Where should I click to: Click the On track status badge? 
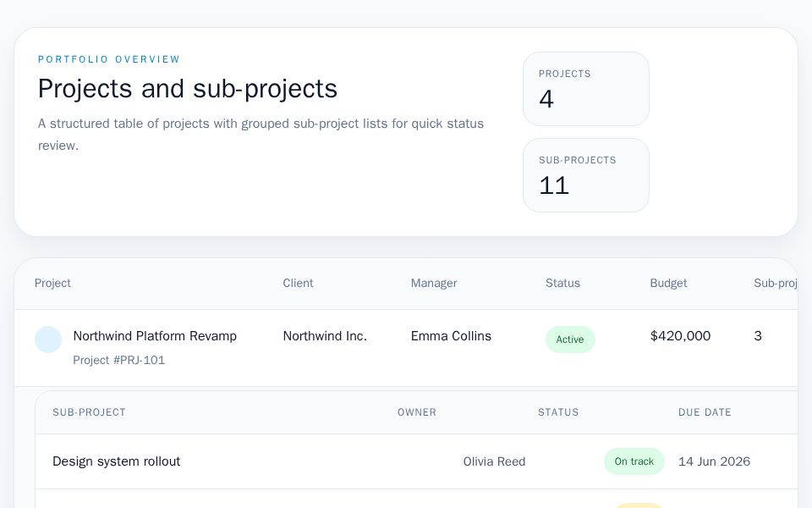[634, 461]
